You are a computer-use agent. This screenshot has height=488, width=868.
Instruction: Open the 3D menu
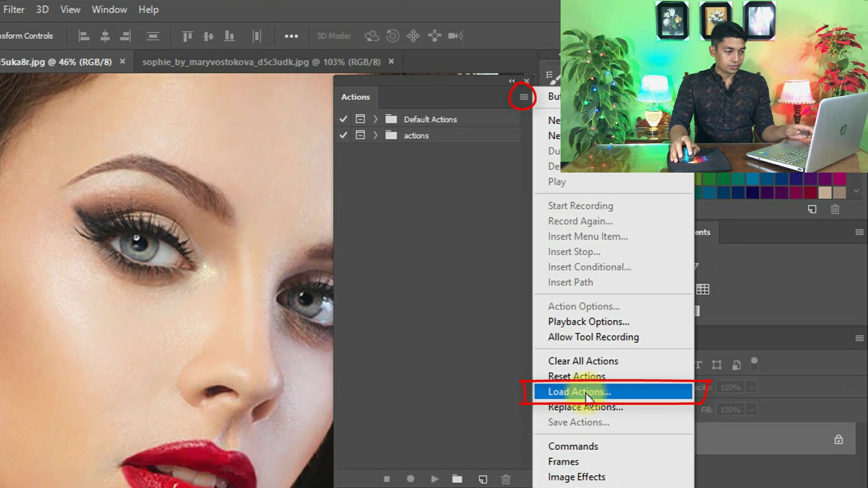[42, 9]
